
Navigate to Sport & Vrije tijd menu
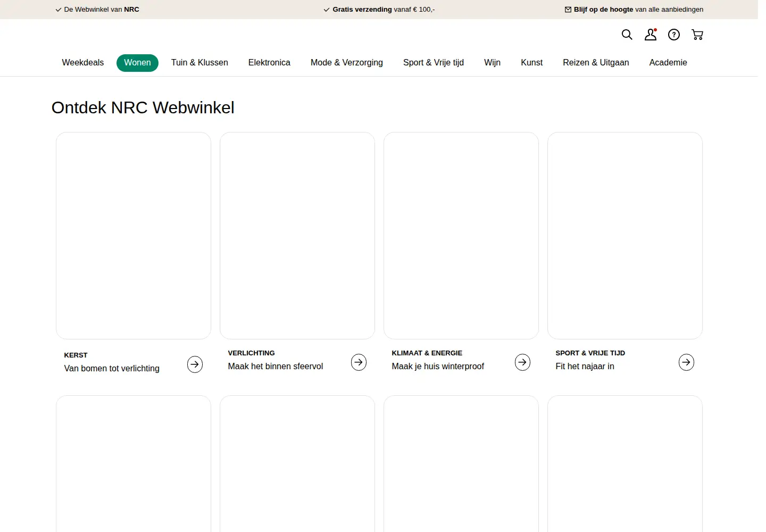[x=434, y=63]
